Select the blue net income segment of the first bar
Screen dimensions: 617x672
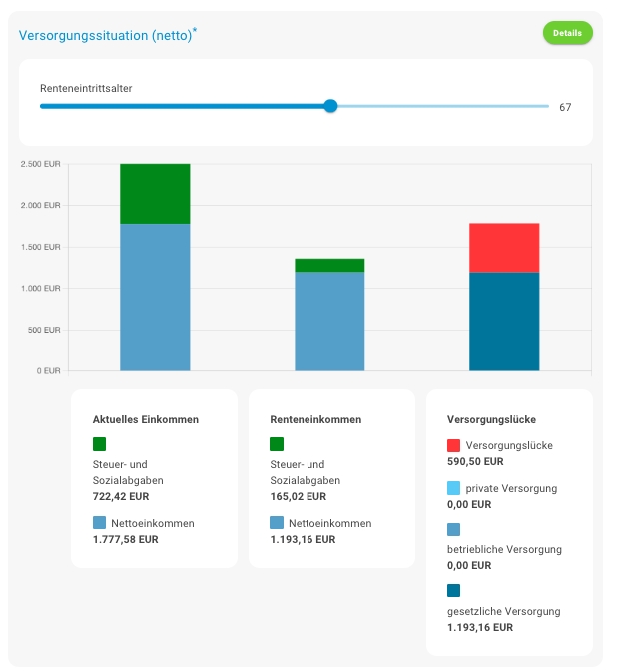tap(155, 298)
